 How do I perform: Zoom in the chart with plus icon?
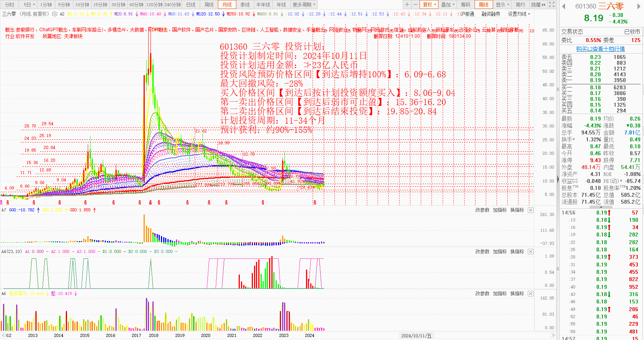(407, 5)
